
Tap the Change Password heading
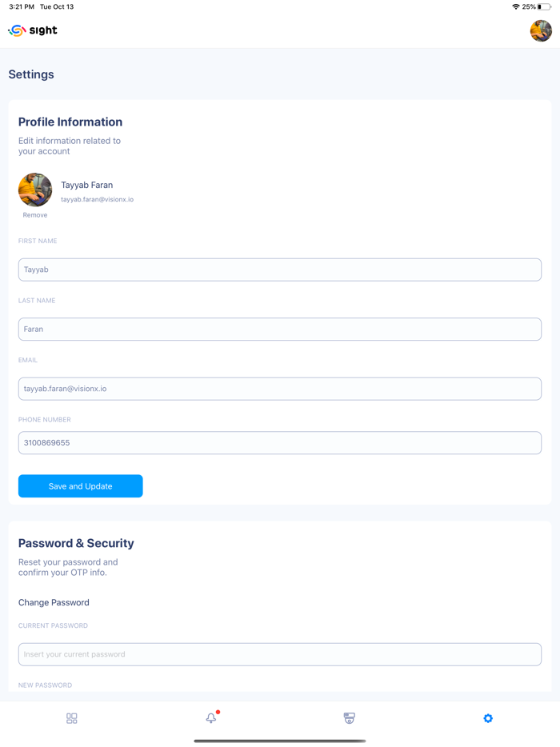(x=54, y=602)
